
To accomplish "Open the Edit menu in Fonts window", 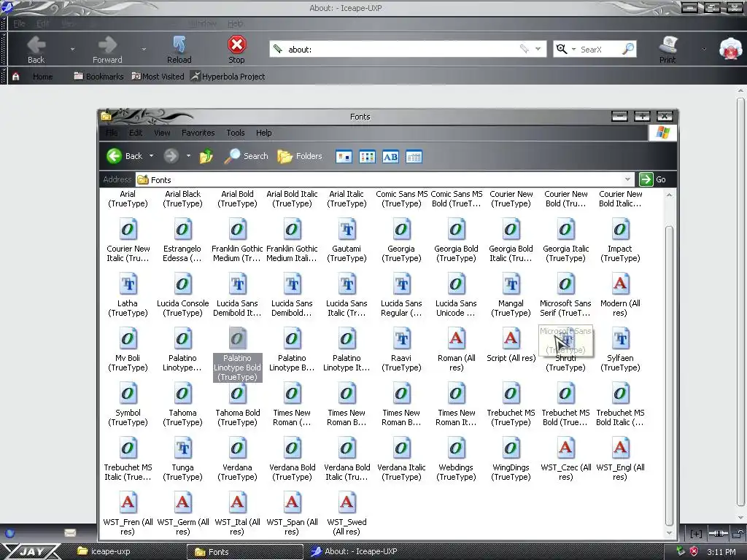I will 136,133.
